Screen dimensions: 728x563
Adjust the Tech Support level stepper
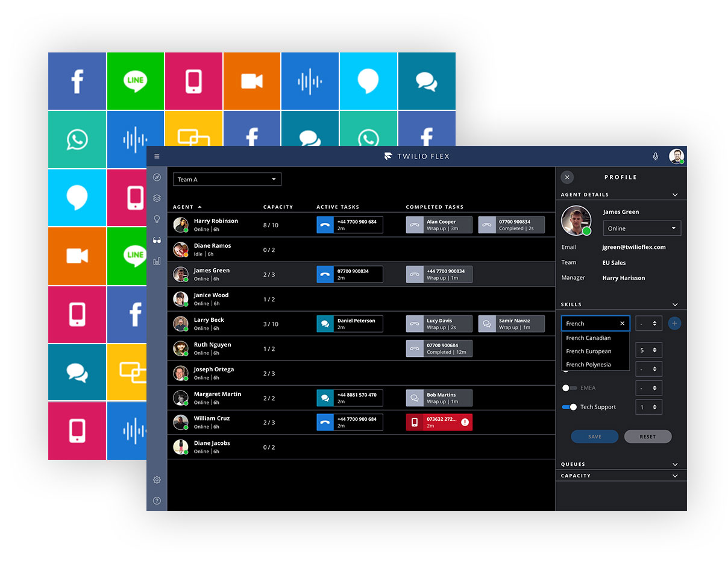pyautogui.click(x=649, y=407)
